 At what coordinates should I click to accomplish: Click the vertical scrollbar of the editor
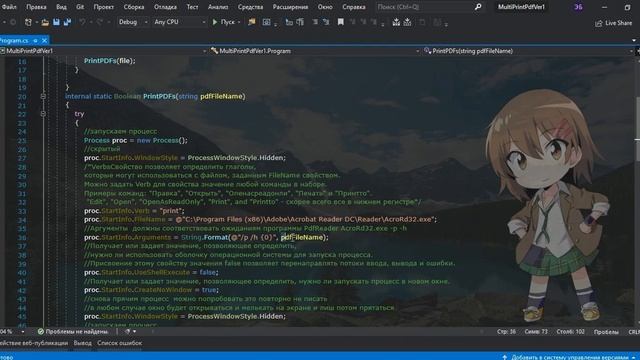(637, 192)
